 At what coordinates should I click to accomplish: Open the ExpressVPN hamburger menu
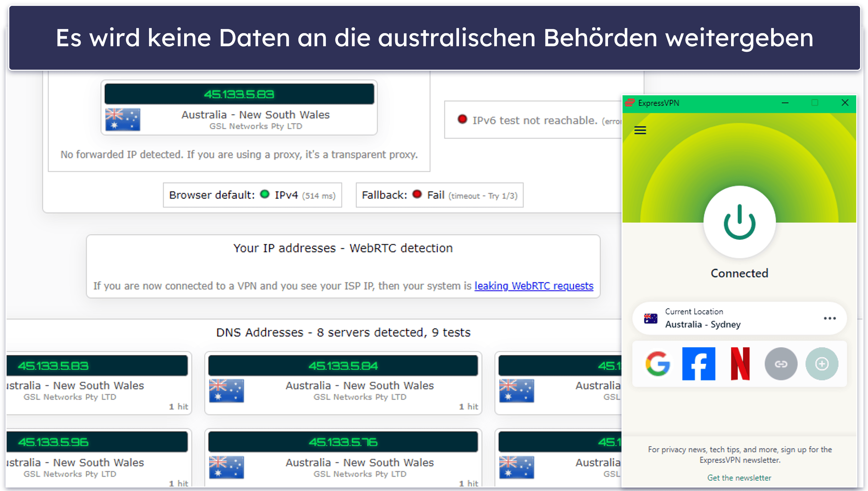tap(640, 130)
